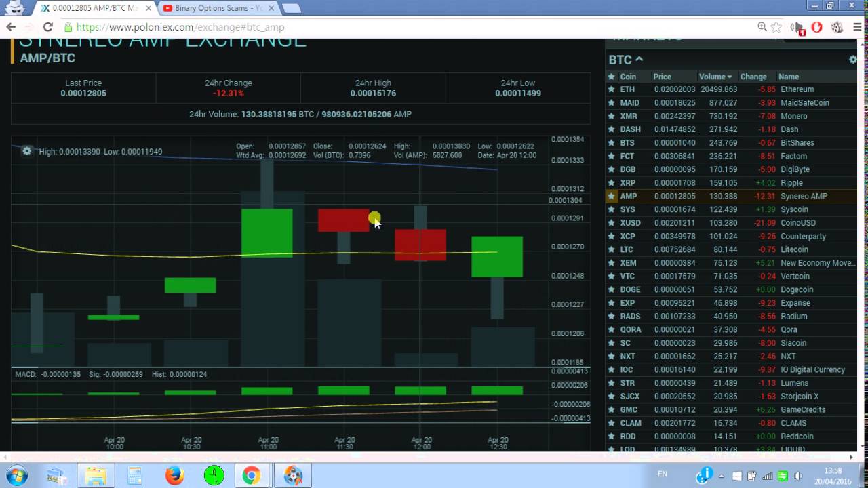
Task: Close the Binary Options Scams tab
Action: (x=270, y=8)
